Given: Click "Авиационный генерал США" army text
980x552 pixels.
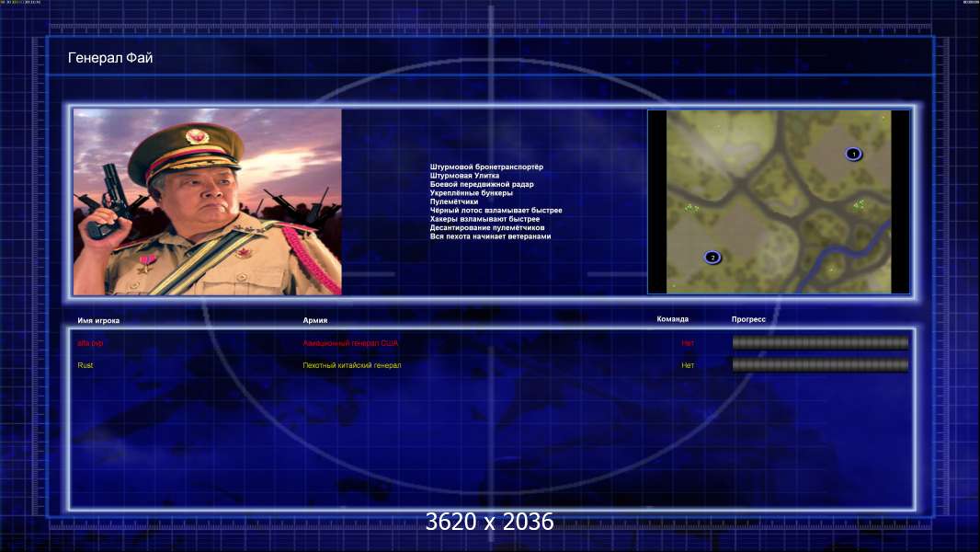Looking at the screenshot, I should pos(350,343).
